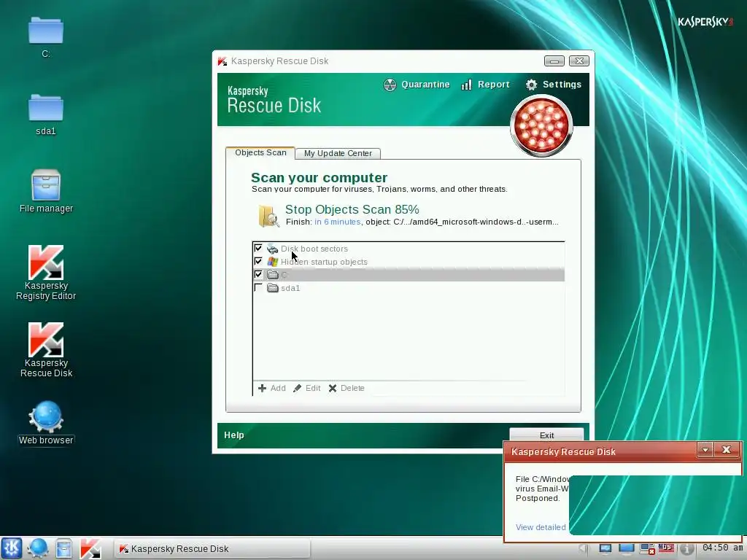Open the sda1 desktop folder

[x=46, y=114]
